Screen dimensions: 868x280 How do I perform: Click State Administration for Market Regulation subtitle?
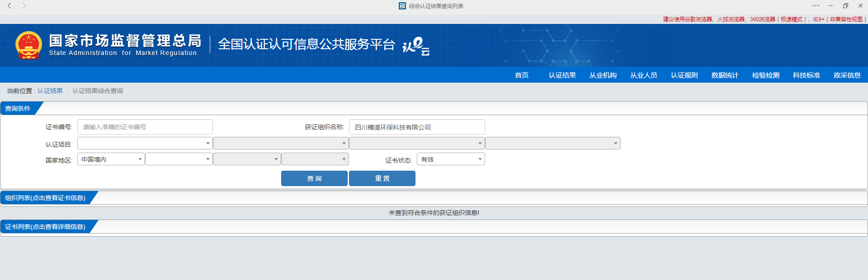coord(123,53)
